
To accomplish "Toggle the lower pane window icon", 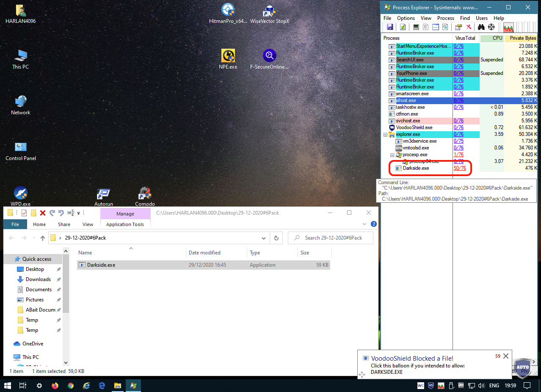I will [436, 27].
